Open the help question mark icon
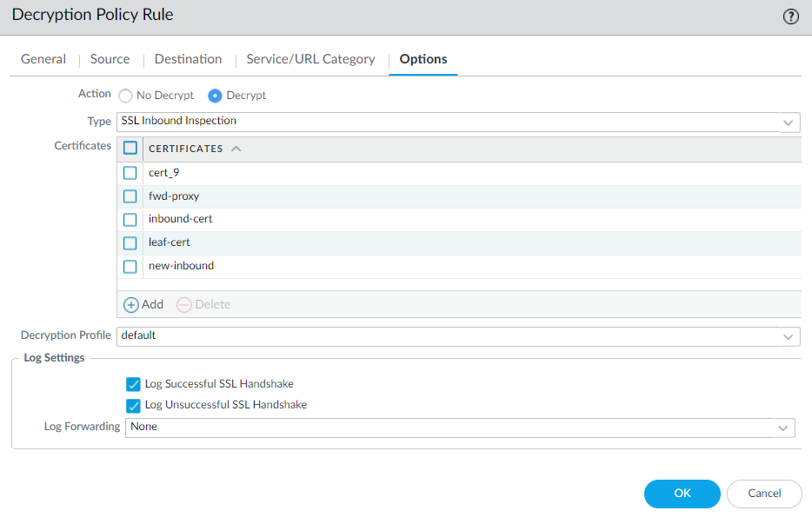 [x=790, y=17]
